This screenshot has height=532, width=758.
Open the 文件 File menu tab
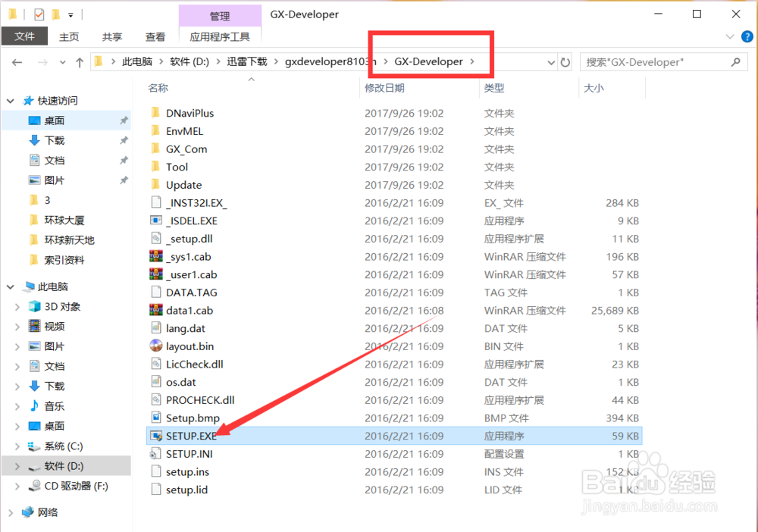click(25, 36)
